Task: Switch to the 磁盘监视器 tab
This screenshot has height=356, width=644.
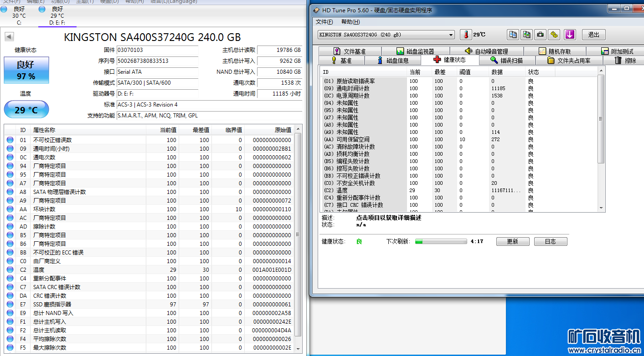Action: (x=416, y=51)
